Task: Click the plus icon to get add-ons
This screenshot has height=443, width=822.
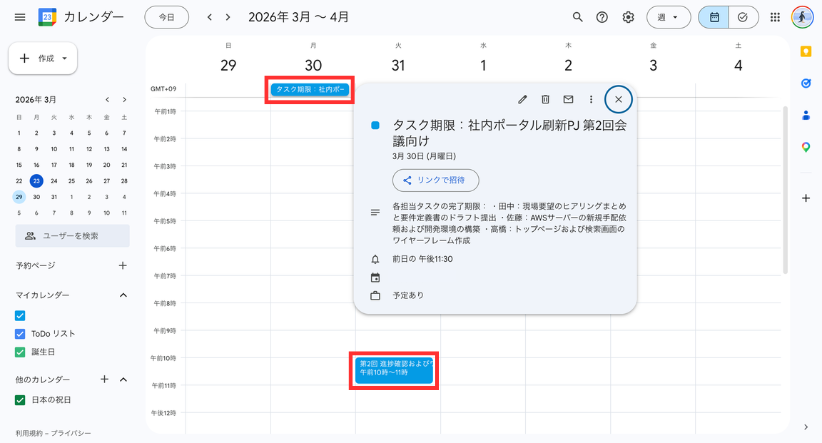Action: click(x=806, y=198)
